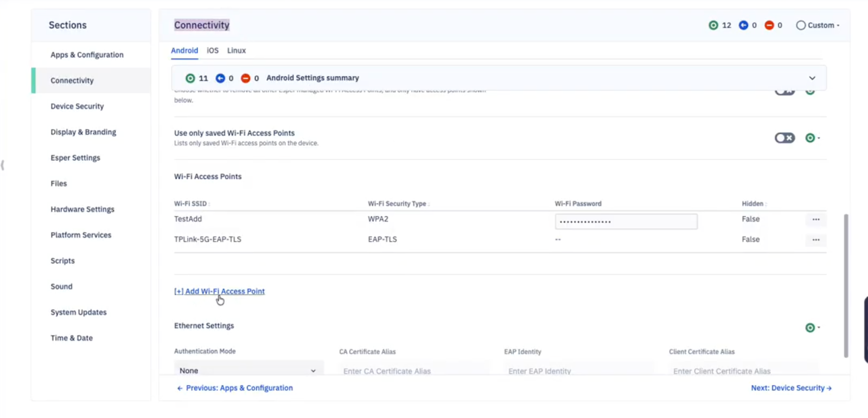Viewport: 868px width, 418px height.
Task: Click the green icon in the Android Settings summary
Action: tap(190, 79)
